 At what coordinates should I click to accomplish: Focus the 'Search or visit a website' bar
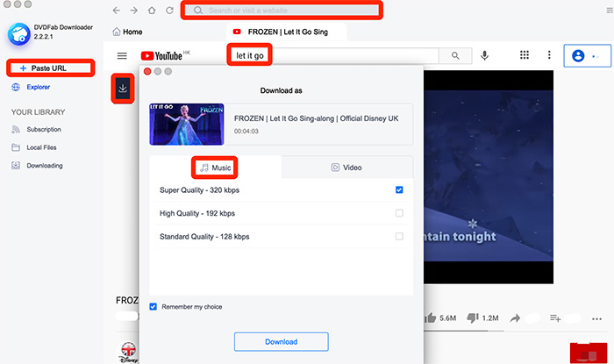point(282,11)
